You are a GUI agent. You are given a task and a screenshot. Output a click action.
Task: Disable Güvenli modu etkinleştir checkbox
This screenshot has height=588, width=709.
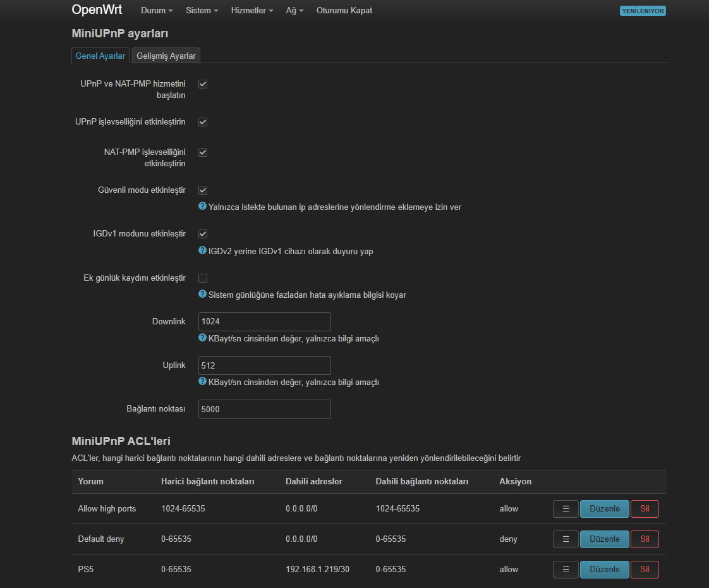tap(203, 190)
